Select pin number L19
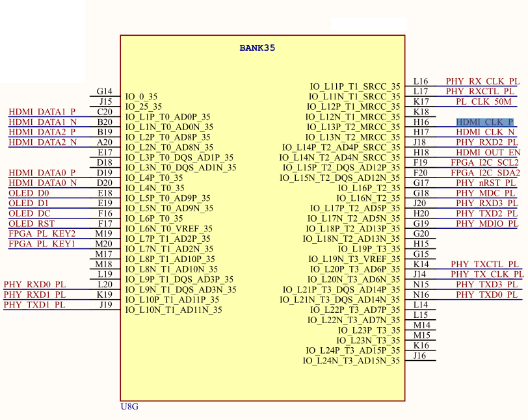Viewport: 528px width, 420px height. (105, 274)
